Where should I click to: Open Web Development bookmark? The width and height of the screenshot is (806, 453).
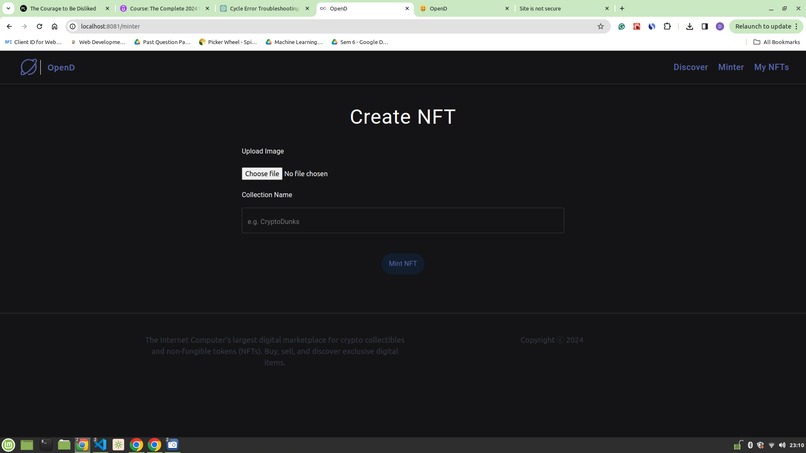tap(98, 42)
